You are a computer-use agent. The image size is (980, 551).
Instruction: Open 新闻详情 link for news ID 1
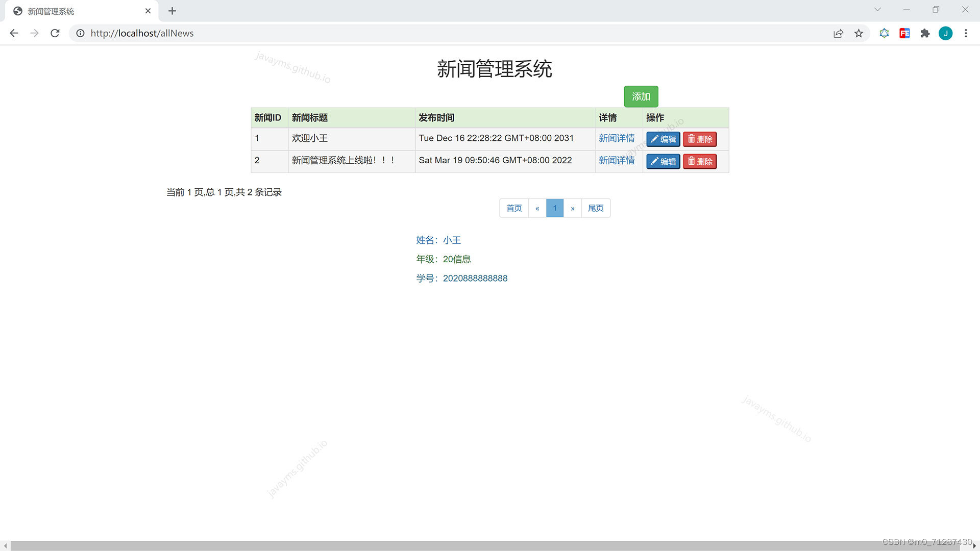(617, 138)
